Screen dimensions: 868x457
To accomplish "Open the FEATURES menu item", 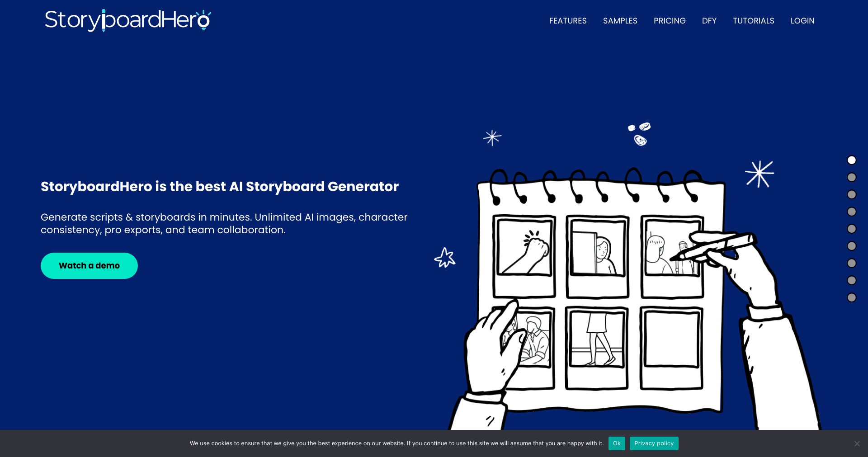I will [568, 21].
